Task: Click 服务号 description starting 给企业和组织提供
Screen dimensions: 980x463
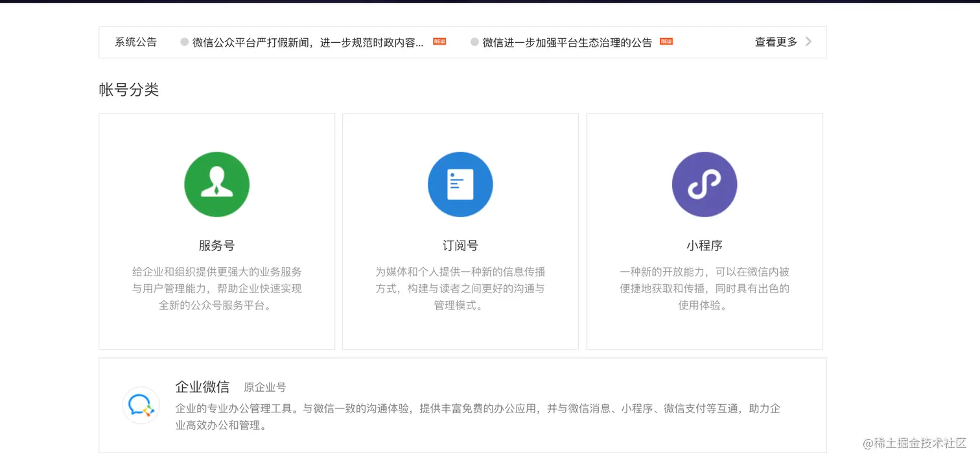Action: point(216,289)
